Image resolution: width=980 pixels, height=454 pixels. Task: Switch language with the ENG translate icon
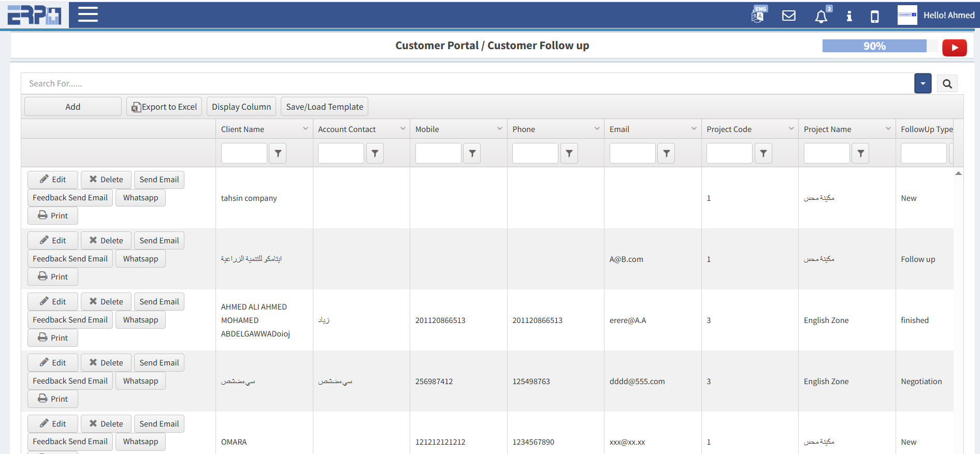[x=758, y=15]
